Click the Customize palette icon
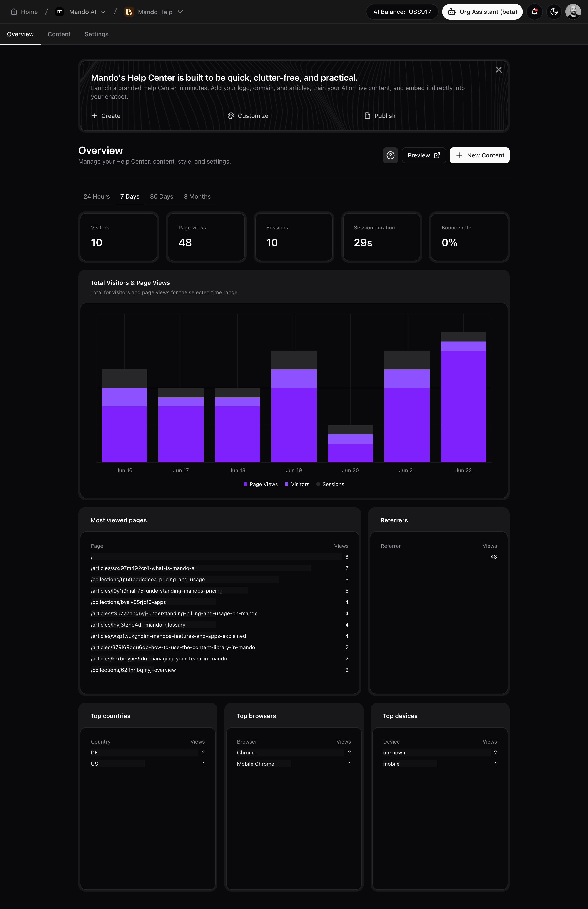The width and height of the screenshot is (588, 909). point(231,116)
